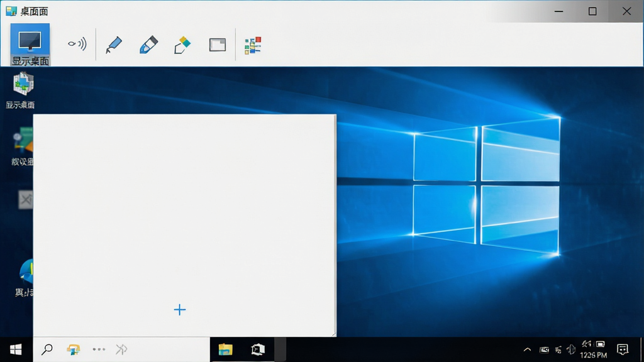Close the 桌面面 window
The height and width of the screenshot is (362, 644).
(x=627, y=11)
